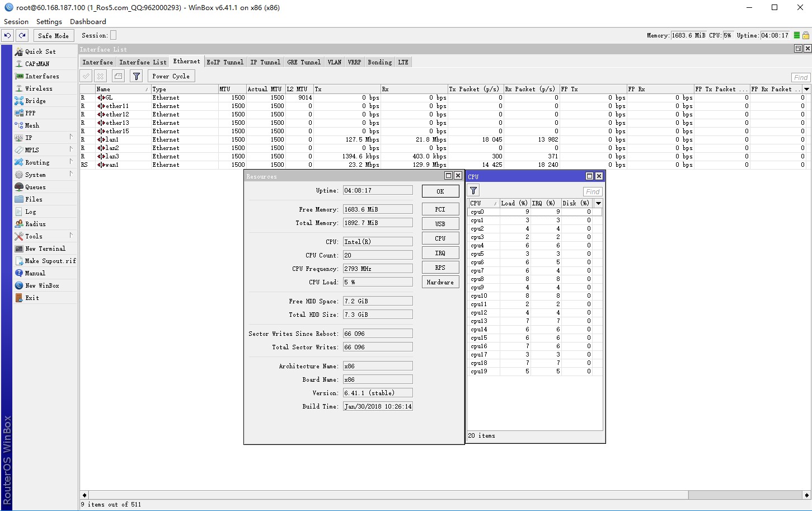The image size is (812, 511).
Task: Click the Uptime field in Resources
Action: pyautogui.click(x=378, y=190)
